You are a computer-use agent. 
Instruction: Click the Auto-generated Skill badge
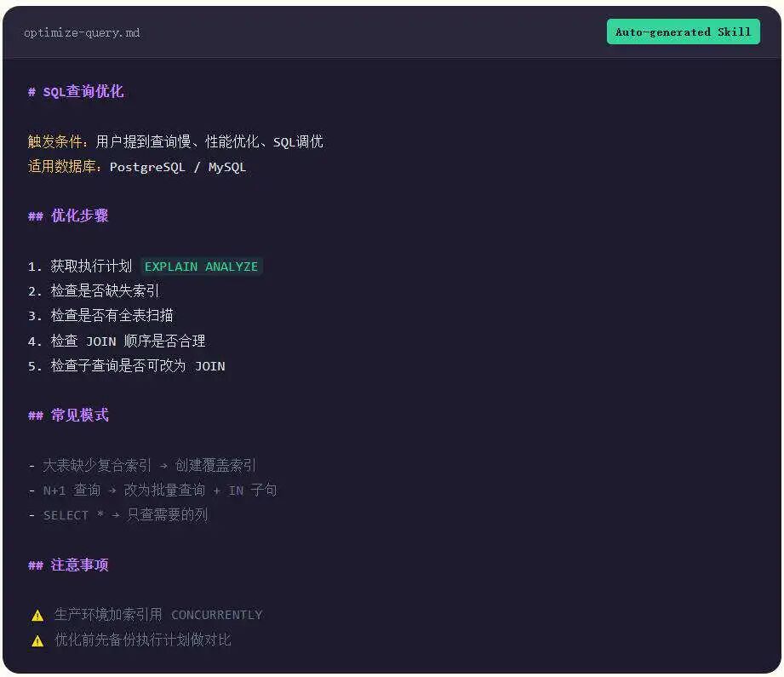click(x=683, y=32)
